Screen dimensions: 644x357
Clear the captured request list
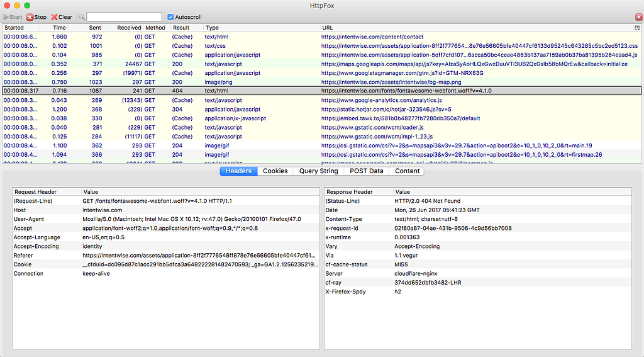62,17
